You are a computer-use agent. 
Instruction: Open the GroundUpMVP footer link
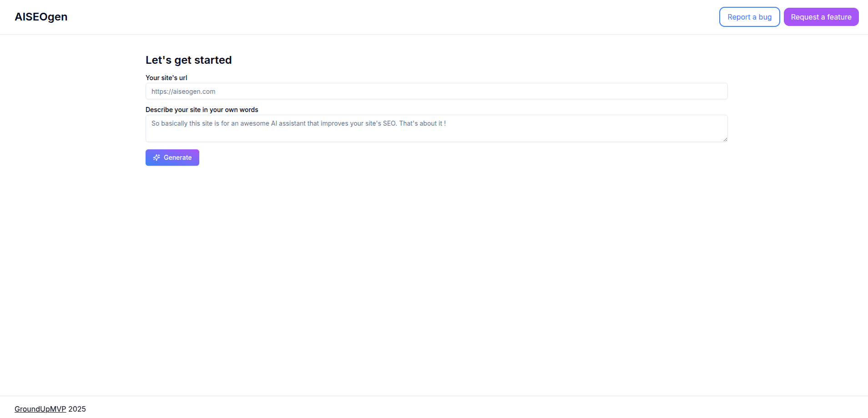point(40,409)
